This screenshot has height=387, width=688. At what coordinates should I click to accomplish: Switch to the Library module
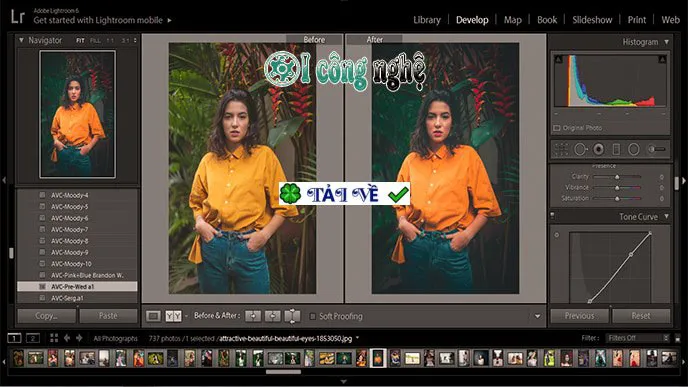(x=427, y=20)
